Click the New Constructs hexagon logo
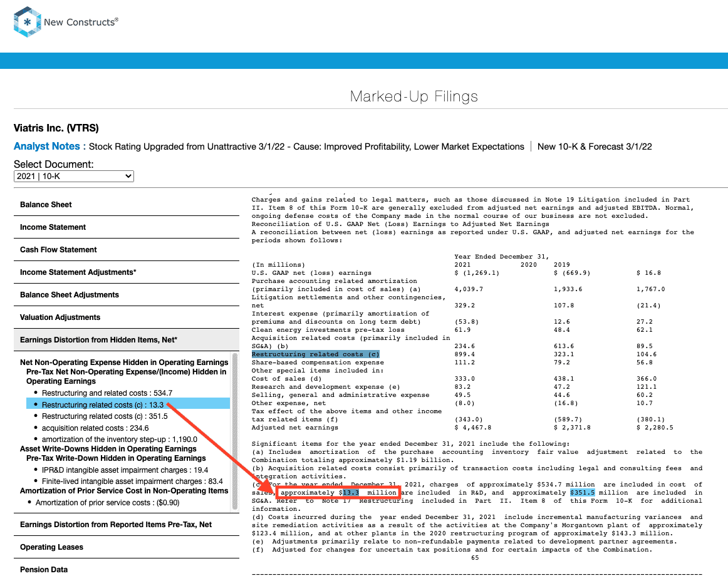This screenshot has width=728, height=576. click(28, 22)
